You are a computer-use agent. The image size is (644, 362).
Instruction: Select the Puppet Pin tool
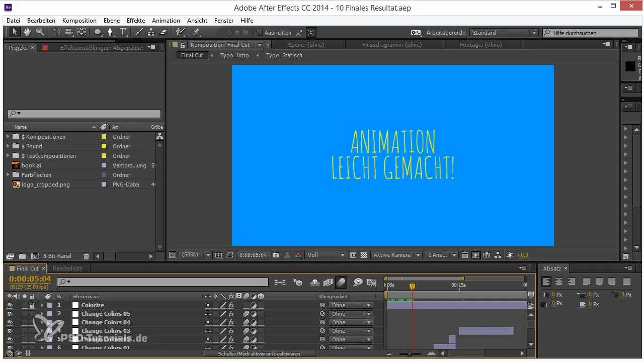tap(197, 32)
